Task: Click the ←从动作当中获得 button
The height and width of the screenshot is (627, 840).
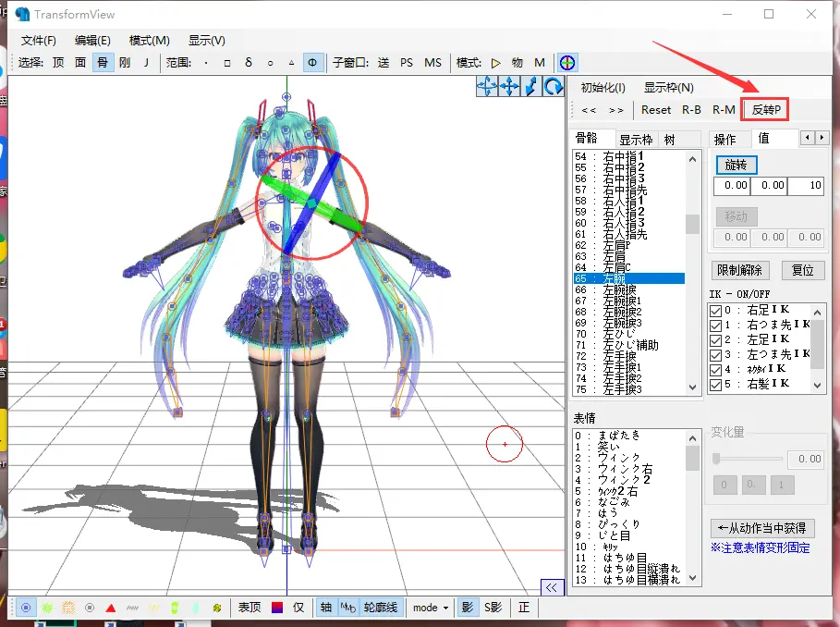Action: tap(762, 528)
